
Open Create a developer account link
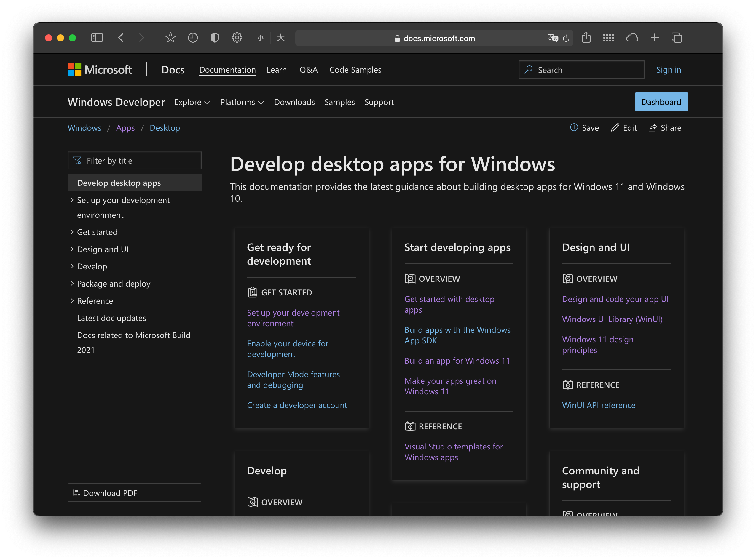click(297, 405)
